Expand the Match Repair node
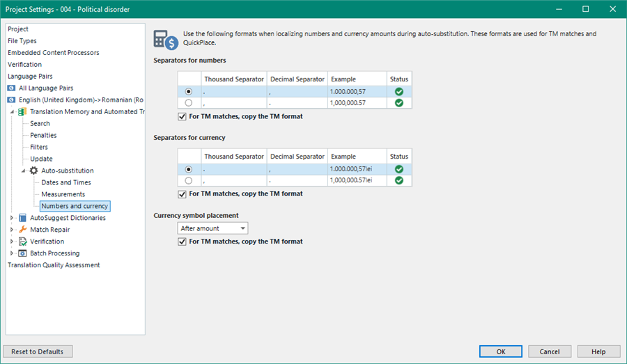The width and height of the screenshot is (627, 364). [12, 230]
